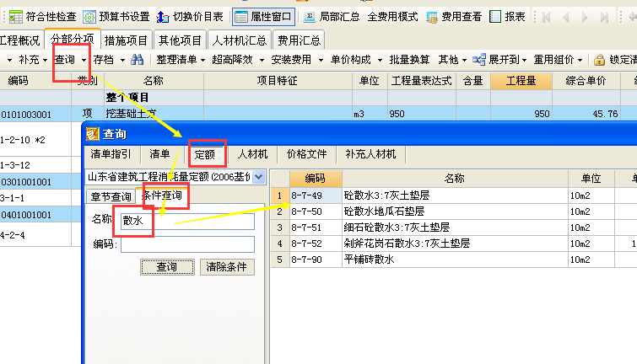Click results 名称 column header
Screen dimensions: 637x364
coord(455,179)
